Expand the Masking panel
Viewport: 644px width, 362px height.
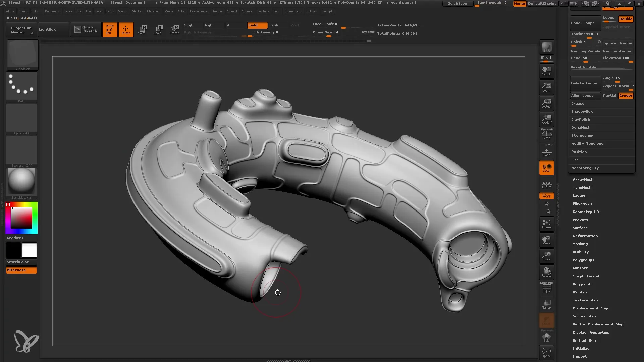(581, 244)
